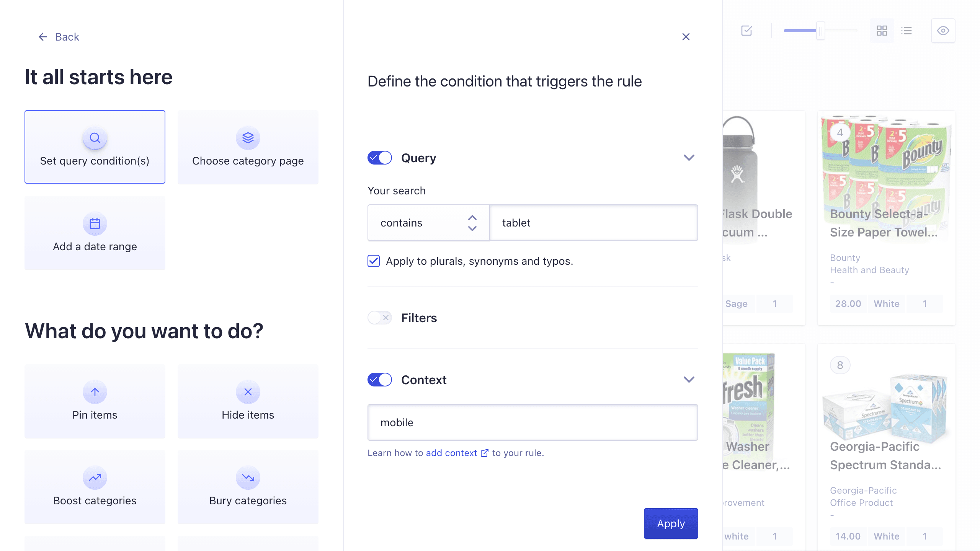
Task: Toggle the Query condition switch on
Action: click(380, 157)
